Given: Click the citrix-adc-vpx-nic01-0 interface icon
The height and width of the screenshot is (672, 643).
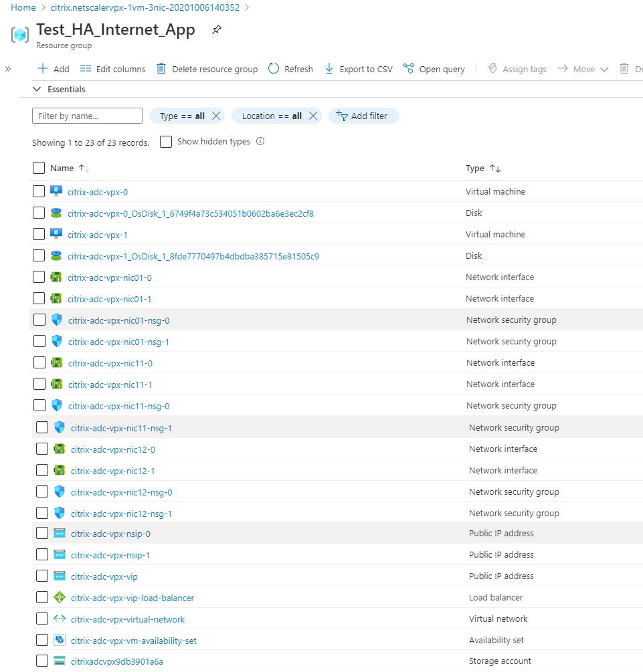Looking at the screenshot, I should 56,277.
